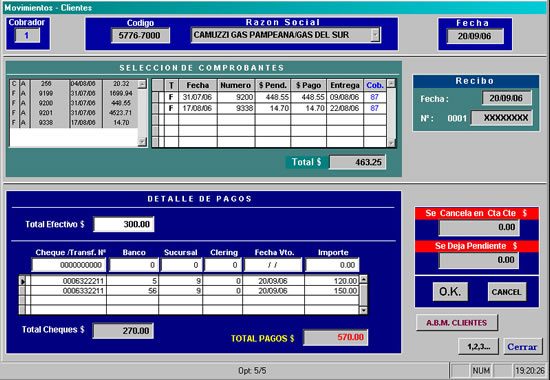Click the Cheque/Transf. Nº input field

pyautogui.click(x=69, y=265)
